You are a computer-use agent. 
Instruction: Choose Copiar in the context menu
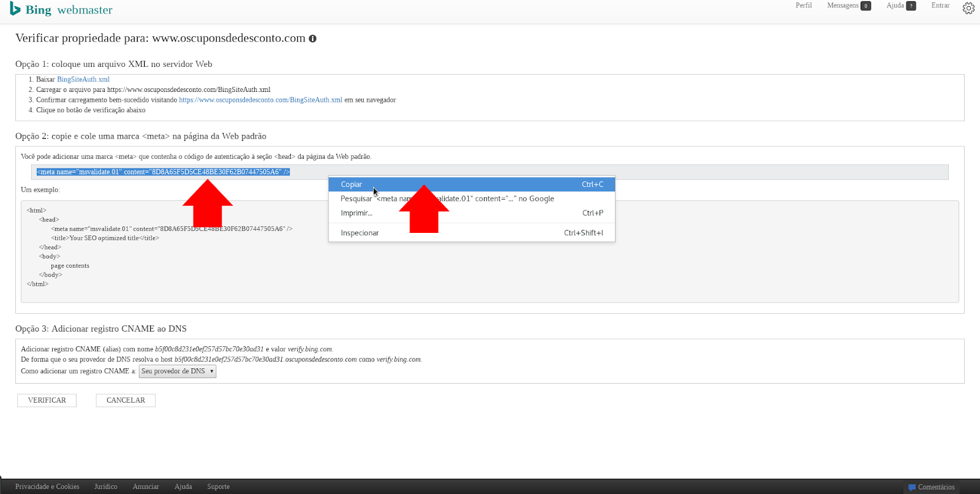pyautogui.click(x=472, y=184)
